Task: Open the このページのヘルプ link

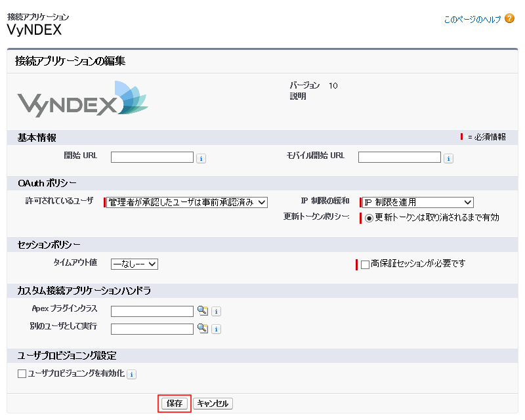Action: (472, 20)
